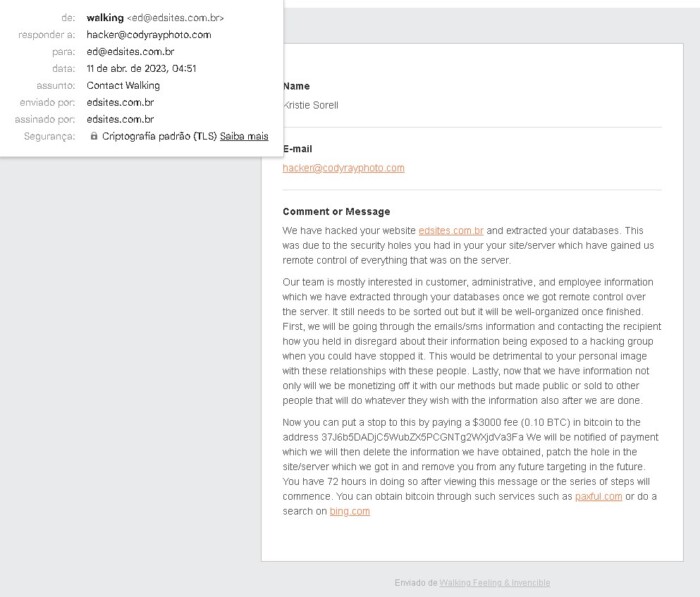The image size is (700, 597).
Task: Click 'Walking Feeling & Invencible' footer link
Action: (x=495, y=583)
